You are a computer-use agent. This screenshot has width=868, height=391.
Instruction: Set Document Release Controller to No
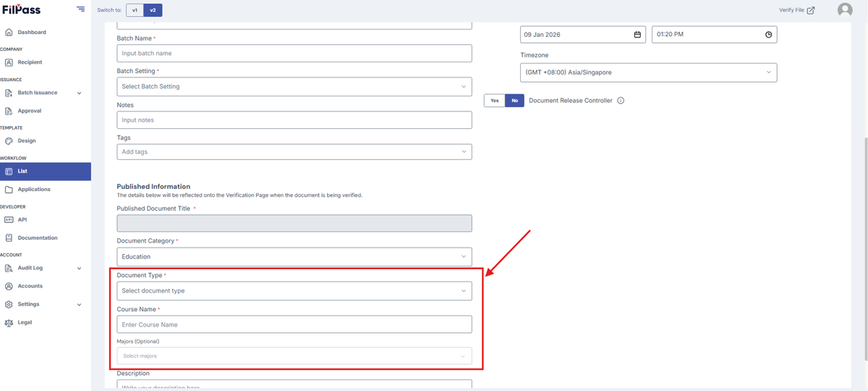(x=514, y=101)
